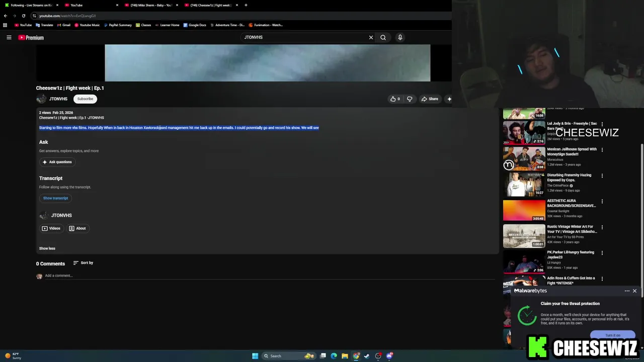This screenshot has width=644, height=362.
Task: Open File Explorer from taskbar
Action: tap(345, 356)
